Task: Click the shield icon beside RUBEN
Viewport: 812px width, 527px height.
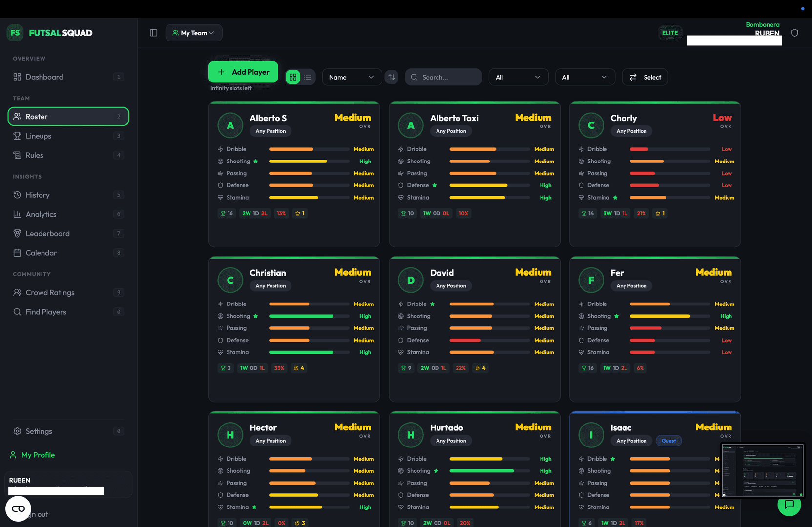Action: [794, 33]
